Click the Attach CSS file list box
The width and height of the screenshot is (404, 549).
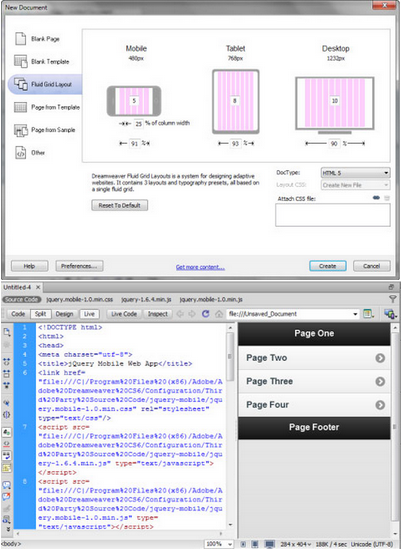[333, 215]
